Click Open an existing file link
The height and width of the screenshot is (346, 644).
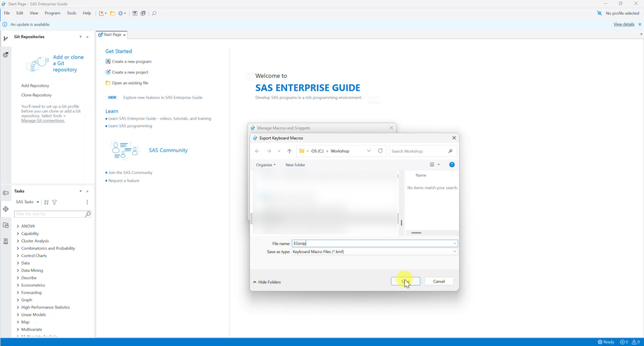pyautogui.click(x=130, y=83)
